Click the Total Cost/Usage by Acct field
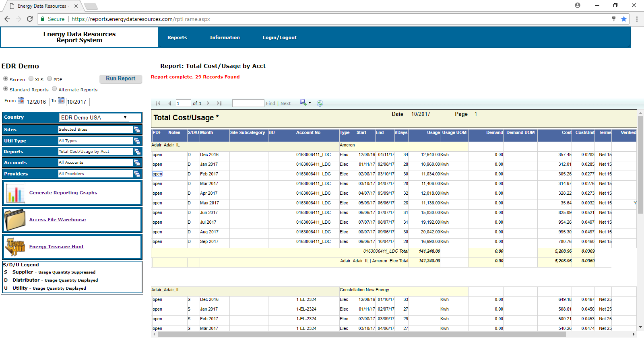The height and width of the screenshot is (346, 644). [95, 152]
